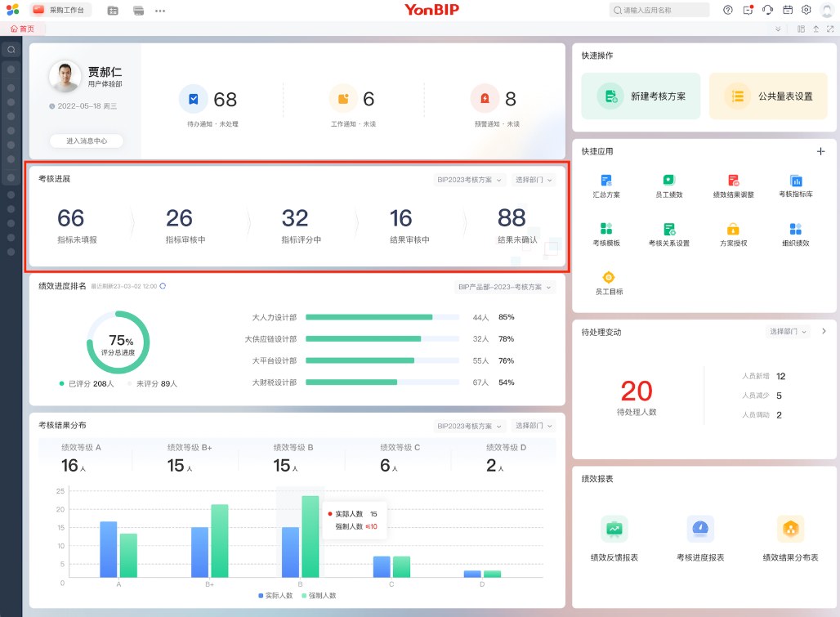The width and height of the screenshot is (840, 617).
Task: Open the 绩效结果分布表 report
Action: click(x=790, y=539)
